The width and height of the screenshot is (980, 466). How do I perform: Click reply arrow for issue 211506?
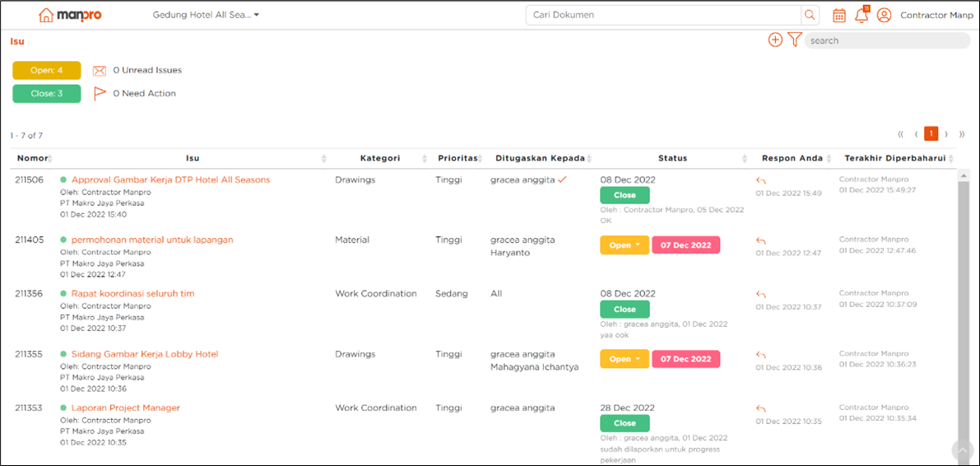tap(761, 181)
